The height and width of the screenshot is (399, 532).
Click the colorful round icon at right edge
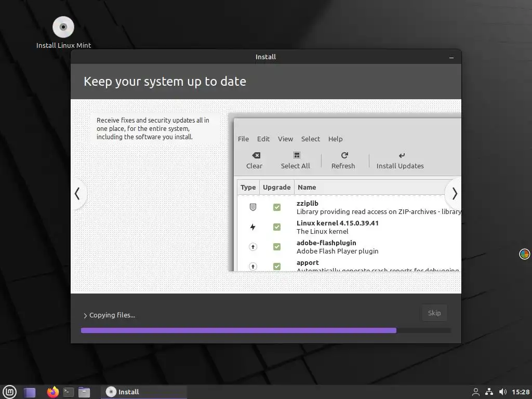tap(525, 254)
